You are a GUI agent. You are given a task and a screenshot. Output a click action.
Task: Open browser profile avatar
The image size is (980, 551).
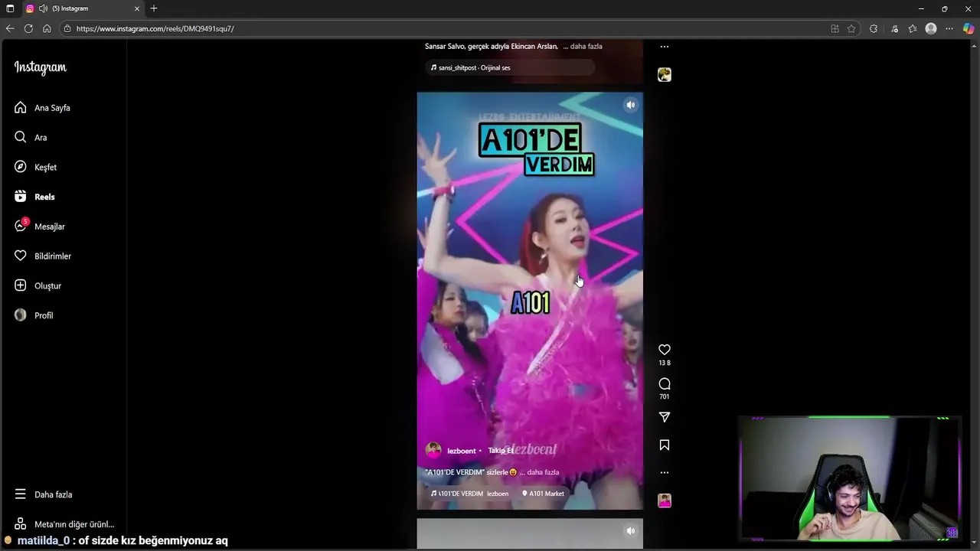pos(931,28)
